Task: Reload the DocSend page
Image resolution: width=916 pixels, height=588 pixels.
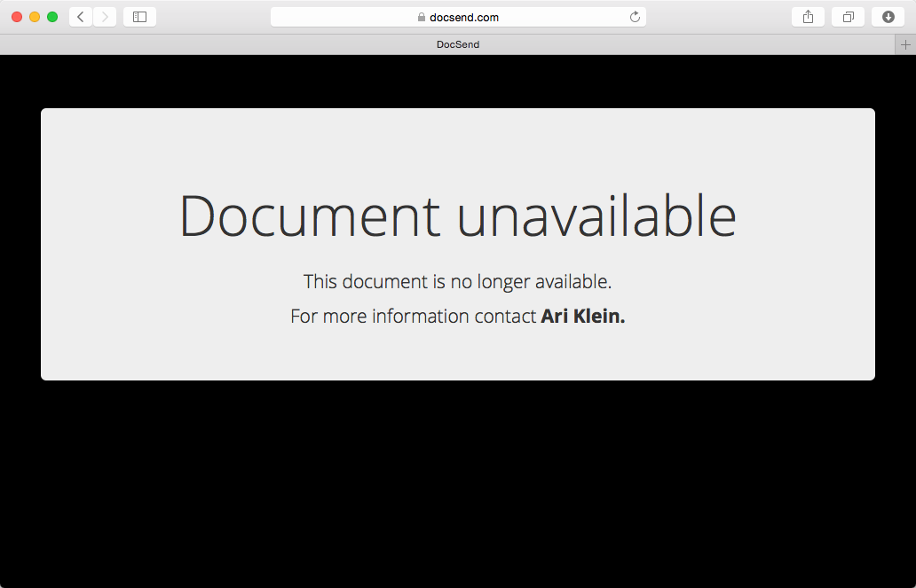Action: (x=635, y=17)
